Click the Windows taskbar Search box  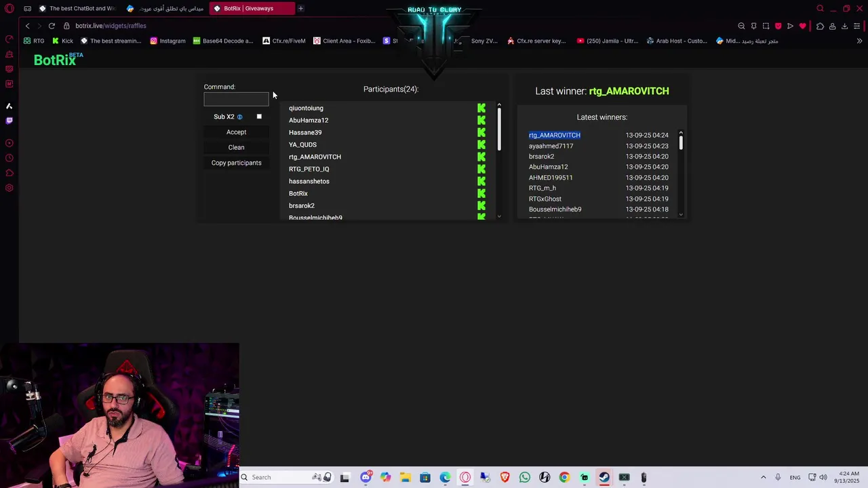tap(286, 477)
